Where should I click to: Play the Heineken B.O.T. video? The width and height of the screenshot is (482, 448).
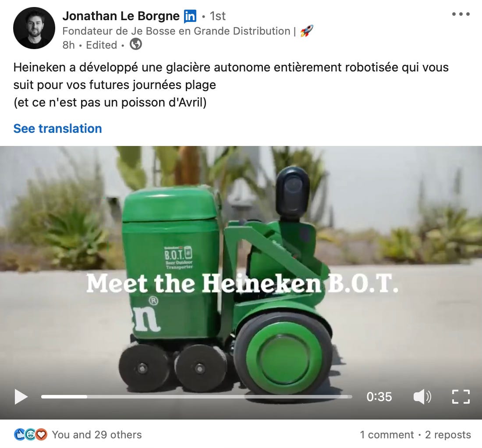[x=21, y=397]
